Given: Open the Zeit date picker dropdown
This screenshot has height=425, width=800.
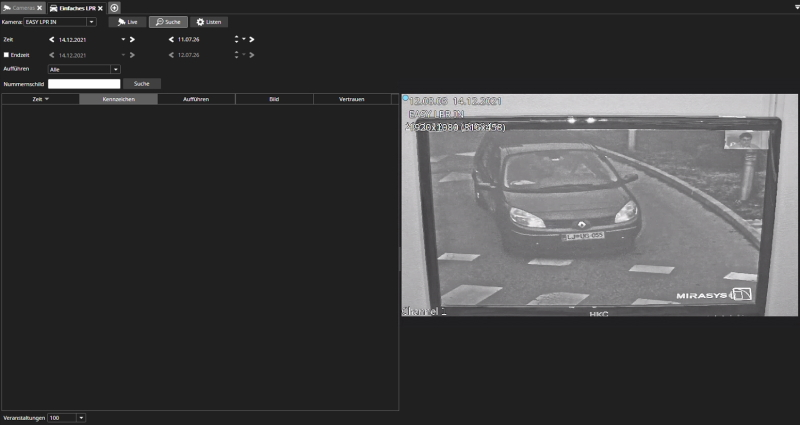Looking at the screenshot, I should [123, 39].
